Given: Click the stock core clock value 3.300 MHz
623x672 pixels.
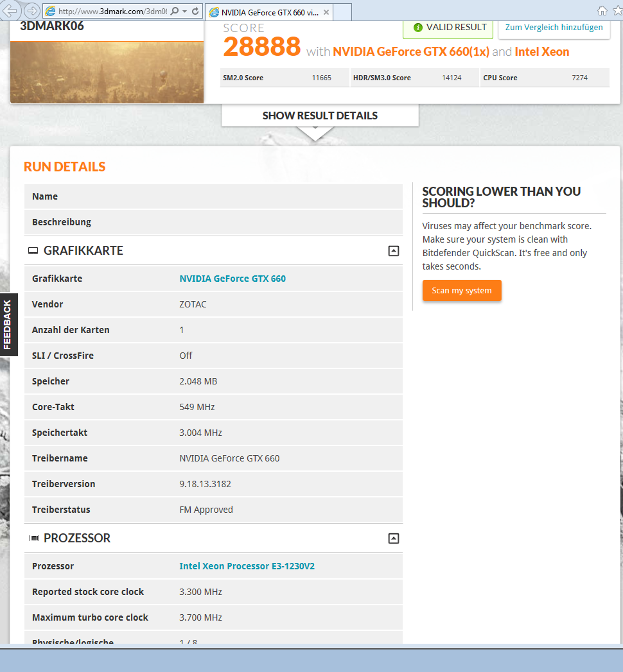Looking at the screenshot, I should 200,592.
